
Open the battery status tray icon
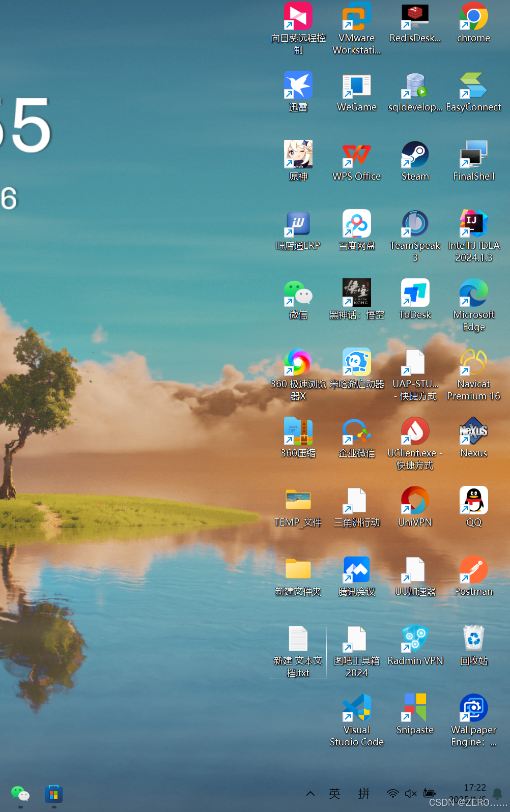pyautogui.click(x=430, y=794)
